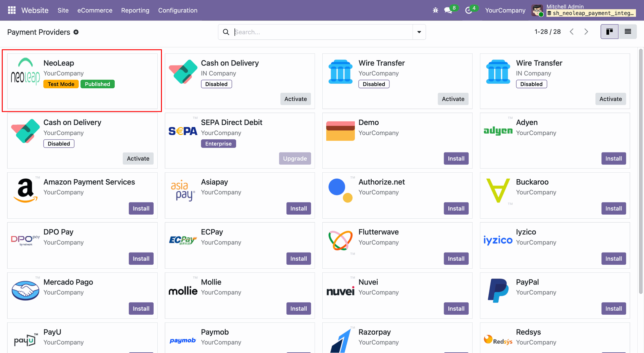Viewport: 644px width, 353px height.
Task: Open the Reporting menu
Action: (x=135, y=10)
